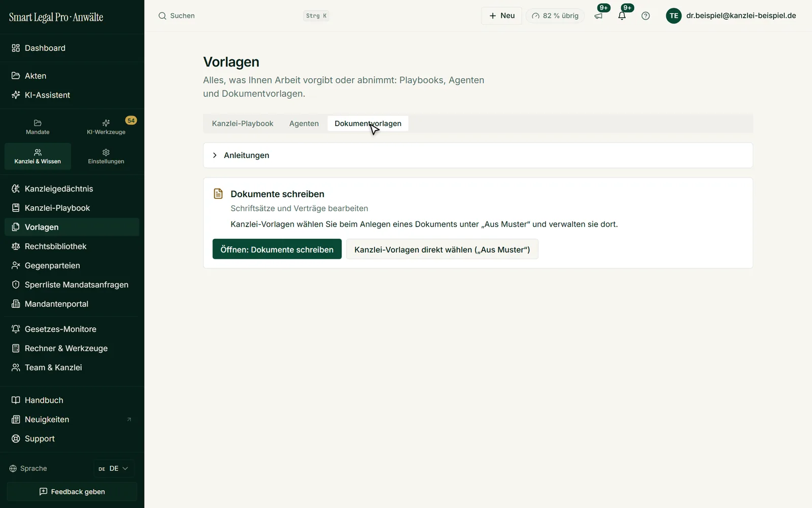This screenshot has width=812, height=508.
Task: Click the help question mark icon
Action: (x=646, y=16)
